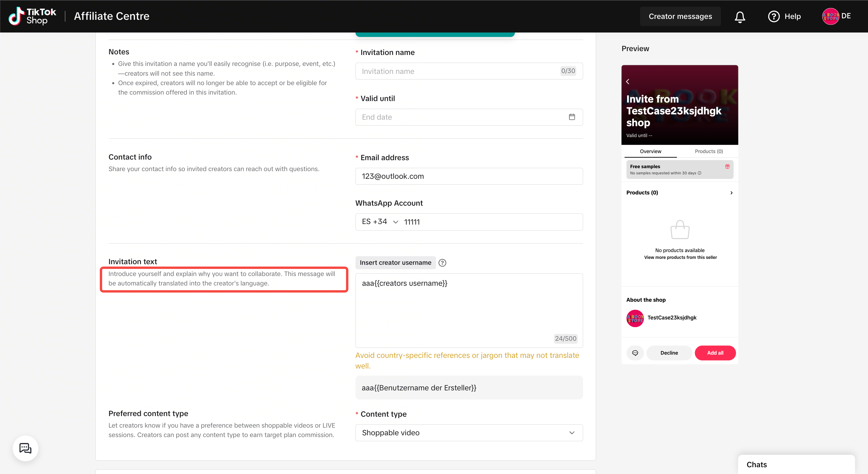Click the Help label in header
The width and height of the screenshot is (868, 474).
tap(792, 16)
